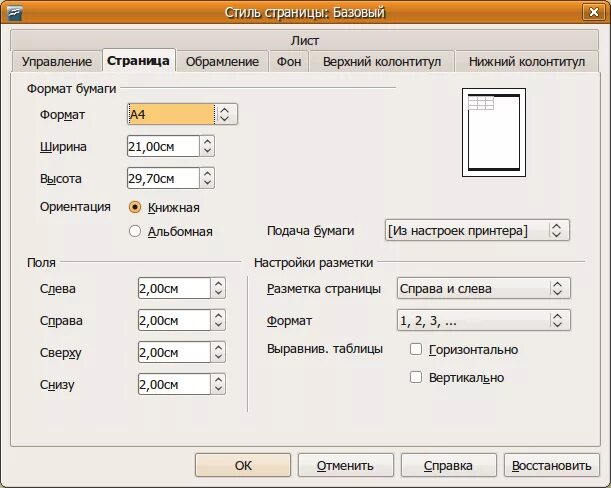This screenshot has height=488, width=611.
Task: Click the Снизу margin input field
Action: [x=174, y=384]
